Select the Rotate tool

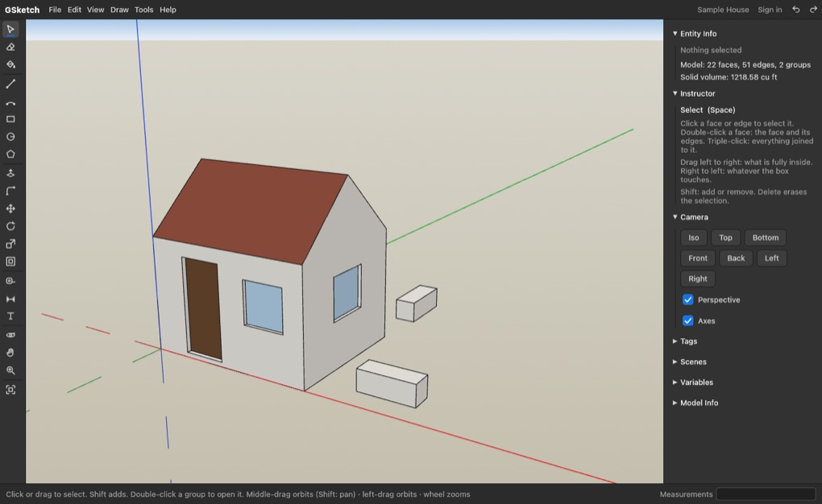point(10,226)
